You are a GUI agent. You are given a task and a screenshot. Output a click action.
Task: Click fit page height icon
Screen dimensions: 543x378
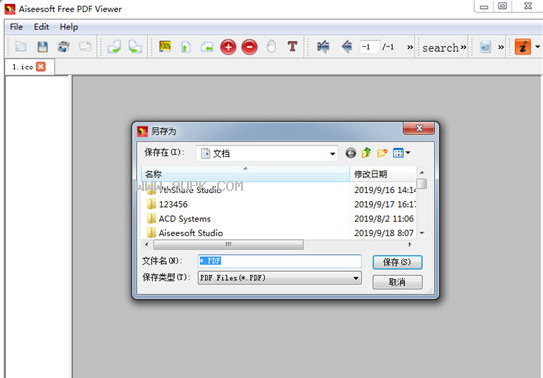click(x=186, y=47)
